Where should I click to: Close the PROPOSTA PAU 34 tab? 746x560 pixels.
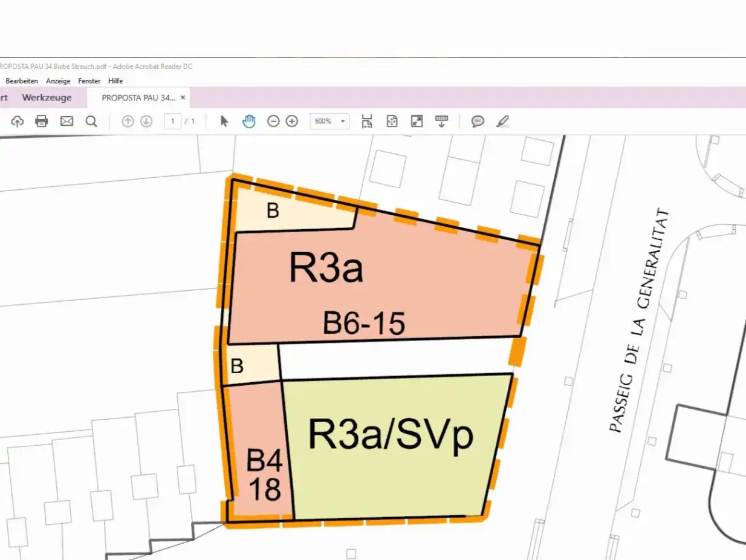click(183, 97)
